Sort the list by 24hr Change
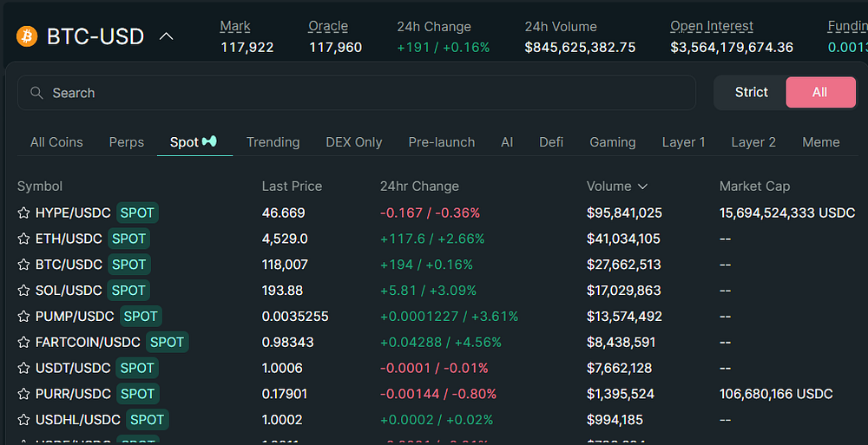Viewport: 868px width, 445px height. click(419, 187)
